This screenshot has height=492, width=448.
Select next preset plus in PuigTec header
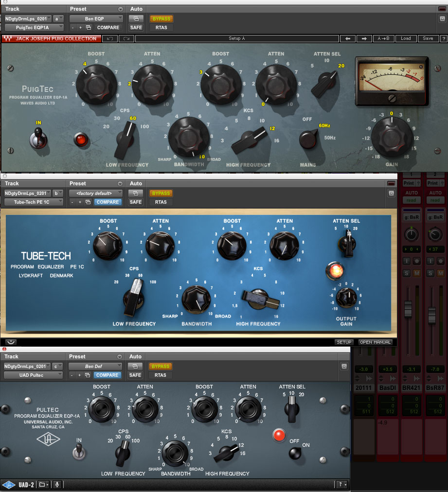pyautogui.click(x=80, y=28)
